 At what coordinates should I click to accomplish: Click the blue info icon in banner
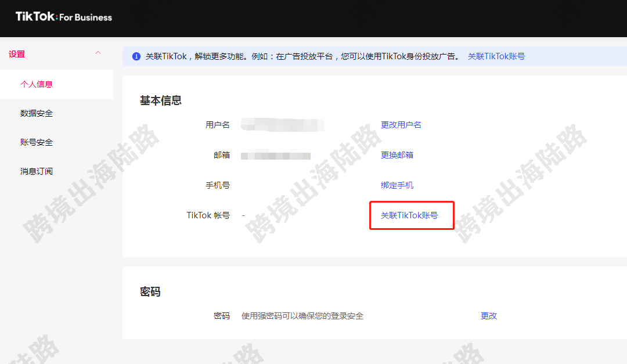[136, 56]
